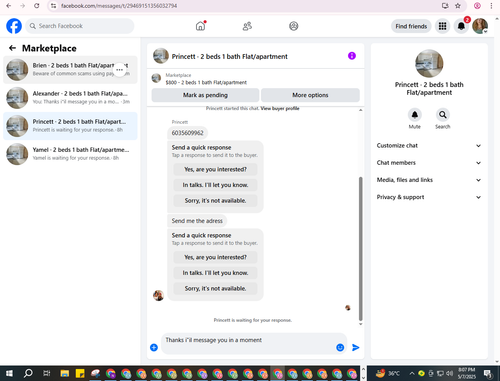Open the Windows notification center icon
500x381 pixels.
[488, 373]
